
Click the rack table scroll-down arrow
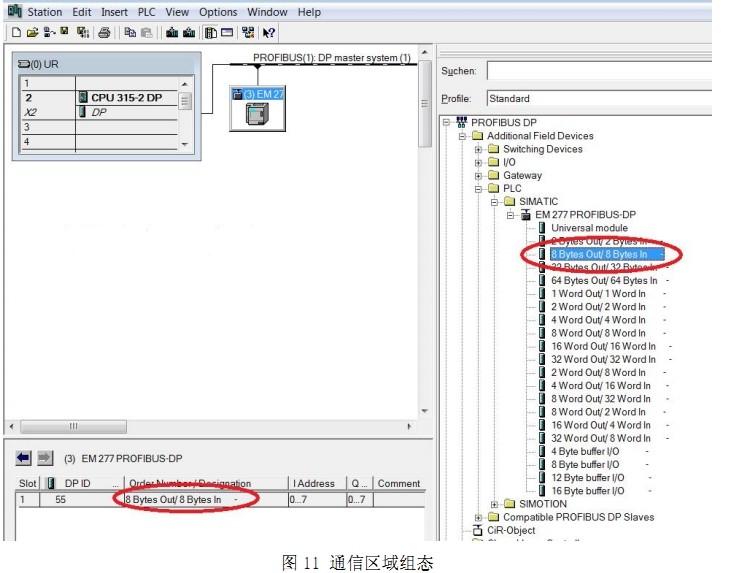185,144
